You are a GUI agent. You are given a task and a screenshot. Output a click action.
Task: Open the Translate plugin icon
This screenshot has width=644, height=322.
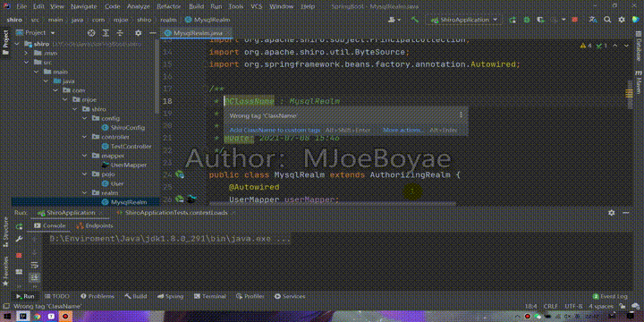(592, 20)
